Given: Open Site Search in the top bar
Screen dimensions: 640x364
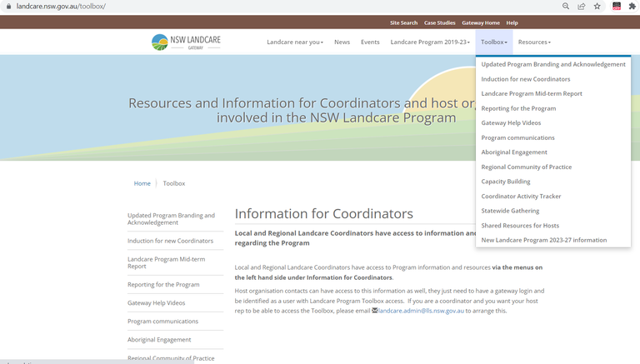Looking at the screenshot, I should tap(403, 22).
